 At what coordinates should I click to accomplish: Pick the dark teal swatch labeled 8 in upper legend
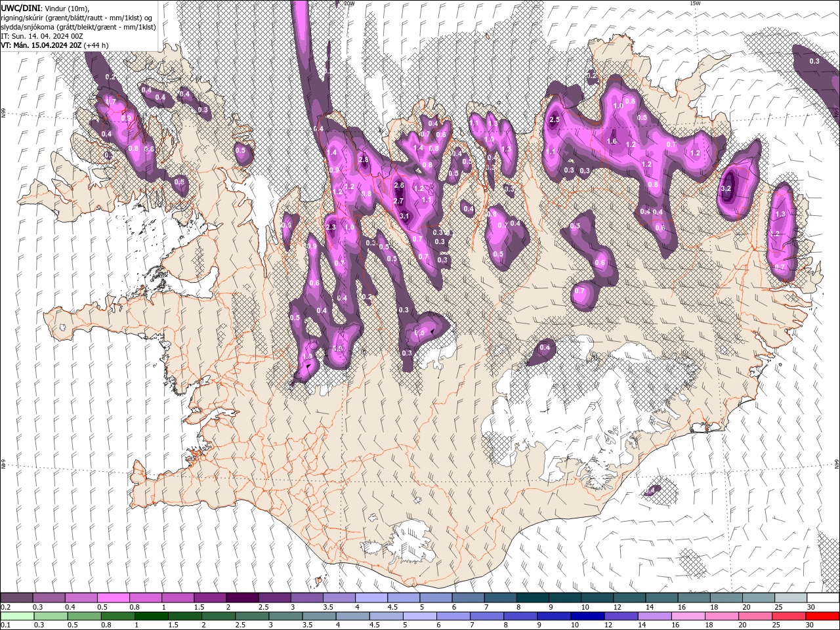tap(533, 598)
